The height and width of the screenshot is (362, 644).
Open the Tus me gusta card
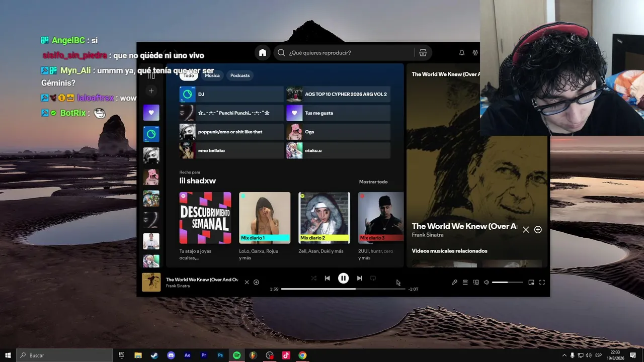[338, 113]
